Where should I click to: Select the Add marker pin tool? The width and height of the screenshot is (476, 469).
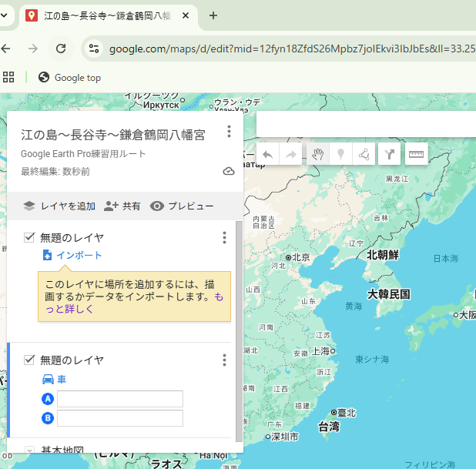coord(340,154)
